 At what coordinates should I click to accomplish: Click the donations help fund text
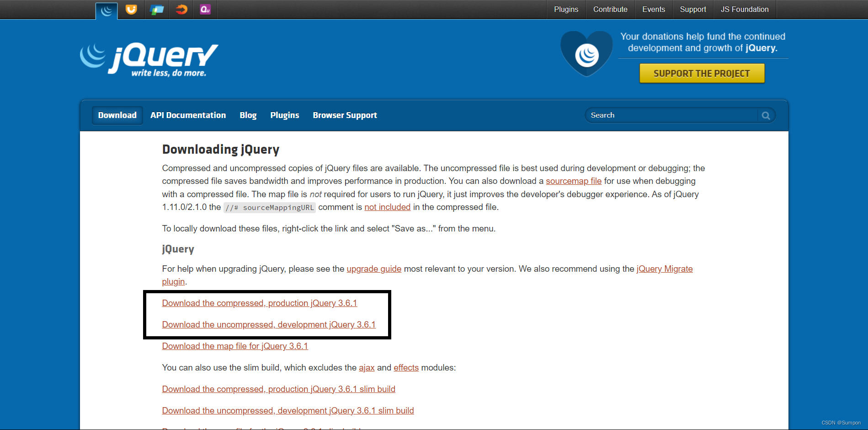click(703, 42)
